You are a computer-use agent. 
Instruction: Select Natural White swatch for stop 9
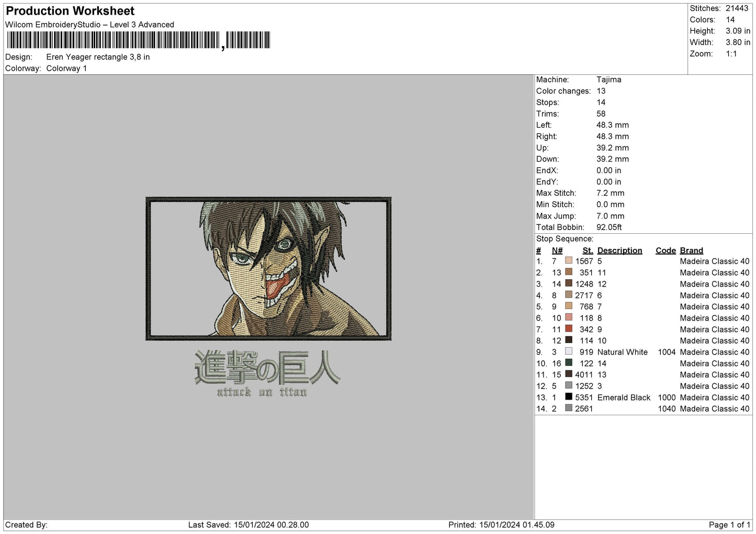(x=569, y=351)
